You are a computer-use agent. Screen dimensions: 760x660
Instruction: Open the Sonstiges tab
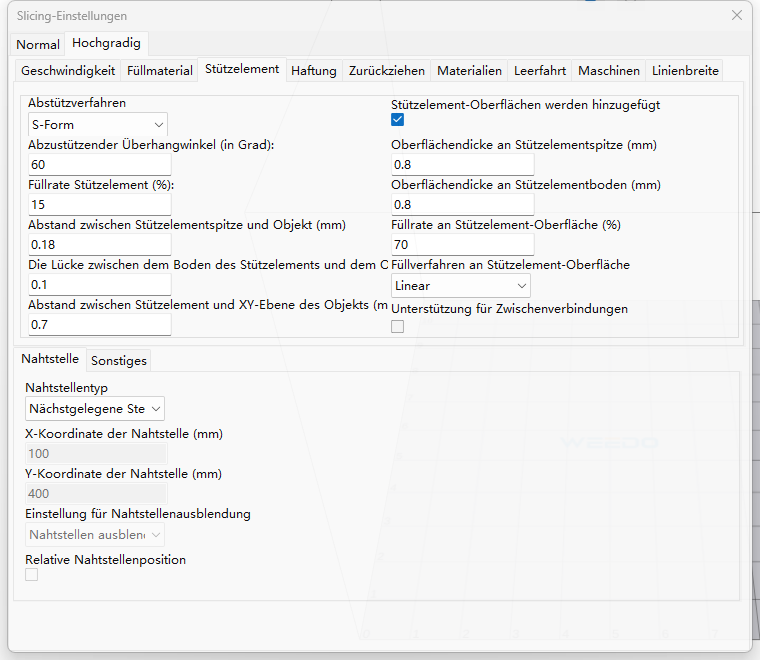click(x=118, y=360)
